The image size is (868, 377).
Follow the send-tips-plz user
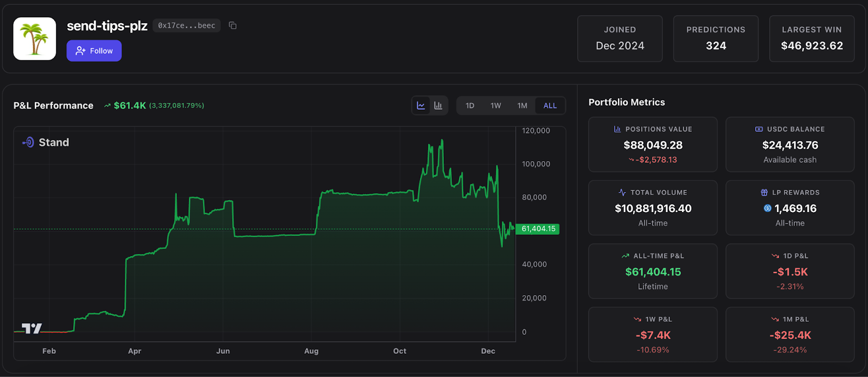click(x=94, y=50)
